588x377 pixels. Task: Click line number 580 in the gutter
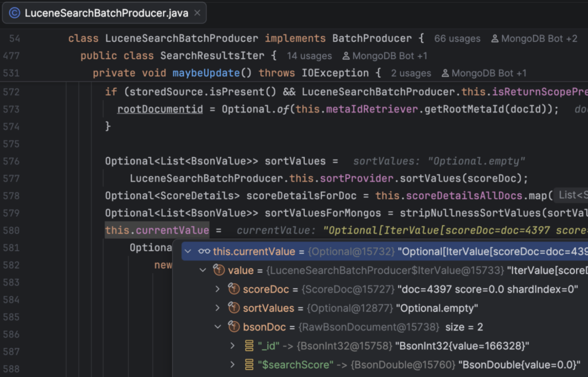coord(11,231)
